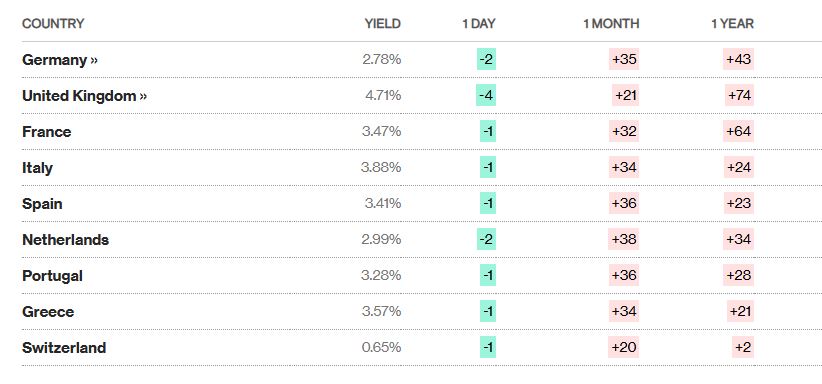Click the YIELD column header

(x=383, y=24)
